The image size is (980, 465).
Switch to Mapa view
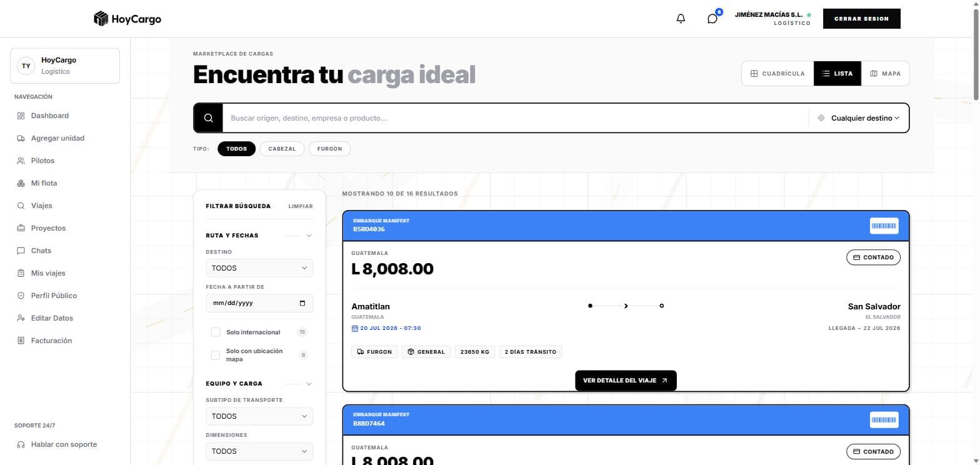coord(885,74)
